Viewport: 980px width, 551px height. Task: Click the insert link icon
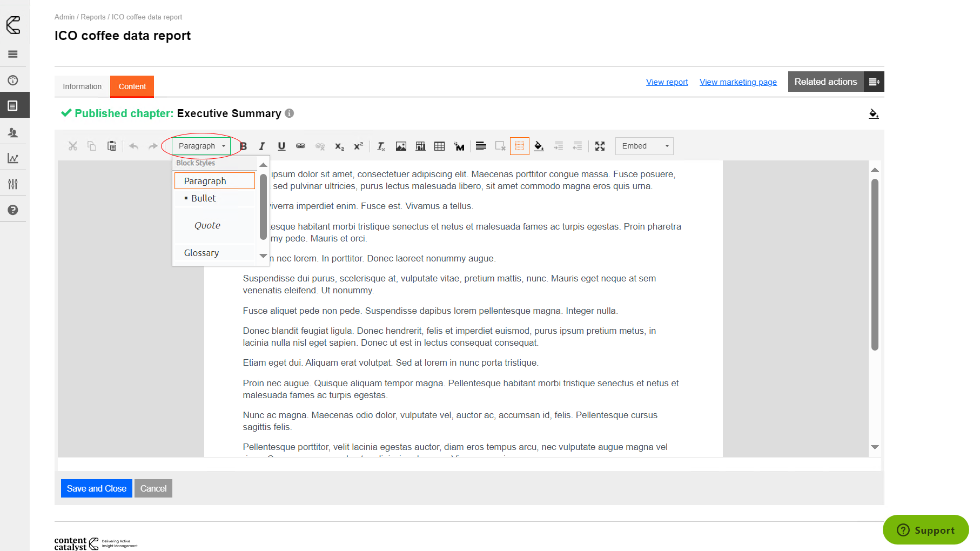(x=301, y=146)
